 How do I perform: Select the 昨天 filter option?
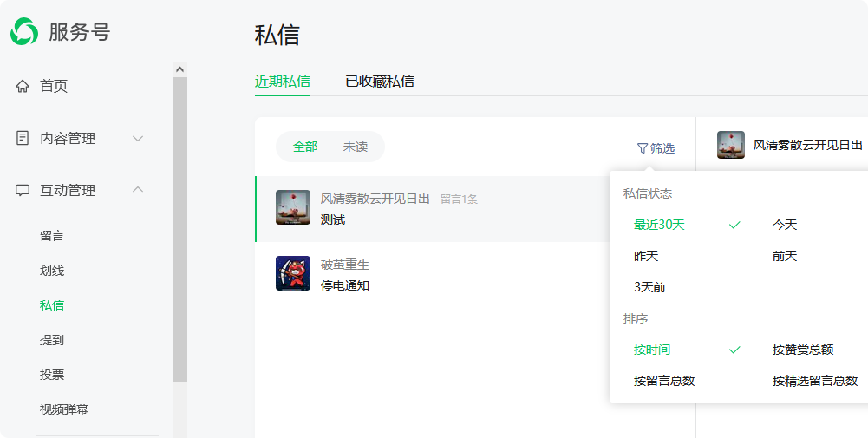coord(646,257)
